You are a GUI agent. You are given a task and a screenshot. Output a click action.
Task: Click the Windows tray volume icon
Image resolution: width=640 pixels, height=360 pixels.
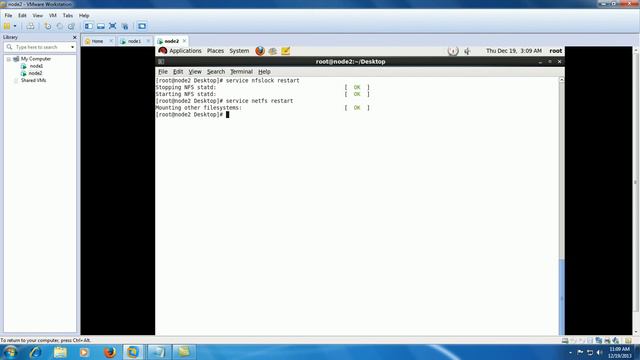(x=599, y=352)
